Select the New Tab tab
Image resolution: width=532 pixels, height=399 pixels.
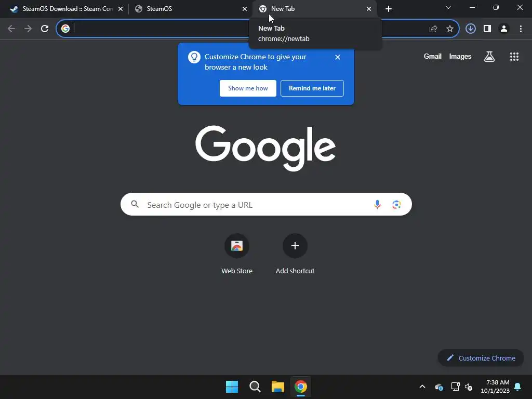click(x=314, y=9)
